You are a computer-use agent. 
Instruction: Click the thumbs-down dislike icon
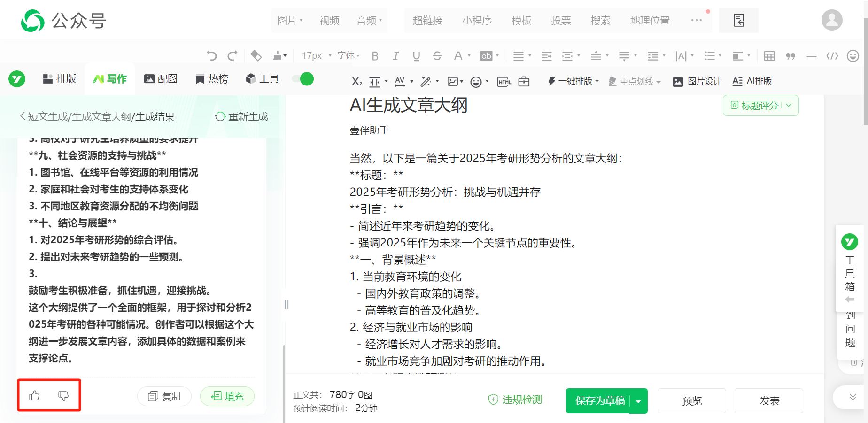(x=63, y=395)
